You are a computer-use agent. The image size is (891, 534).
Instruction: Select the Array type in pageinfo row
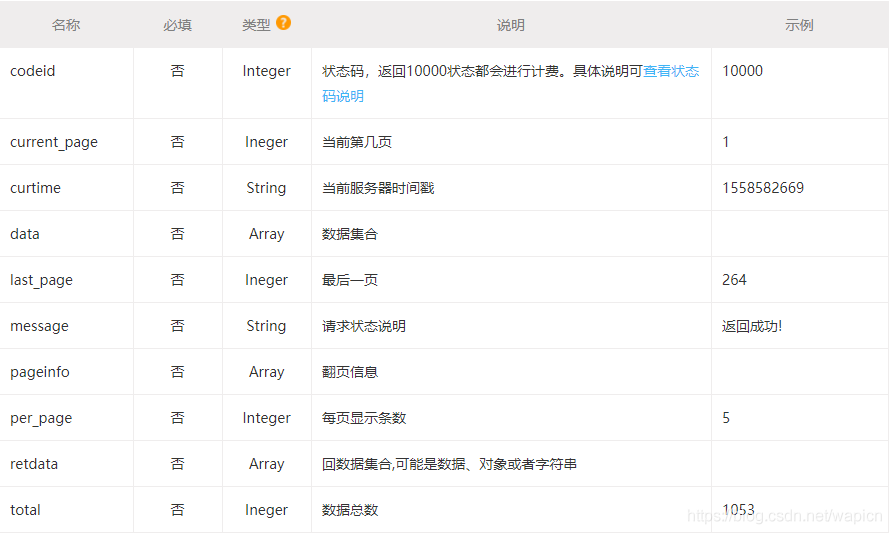coord(267,372)
